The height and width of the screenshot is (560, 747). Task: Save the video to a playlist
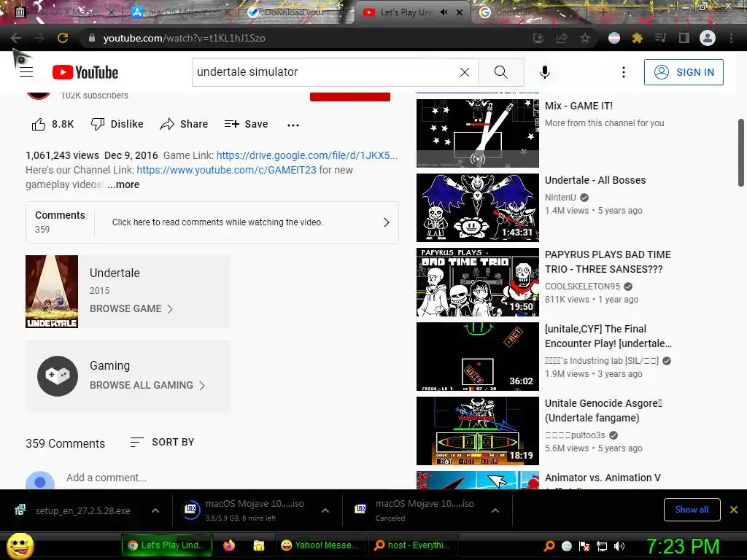[247, 124]
